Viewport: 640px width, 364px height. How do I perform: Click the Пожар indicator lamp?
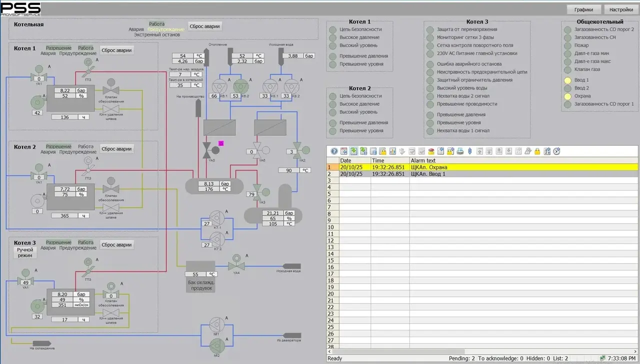(567, 45)
